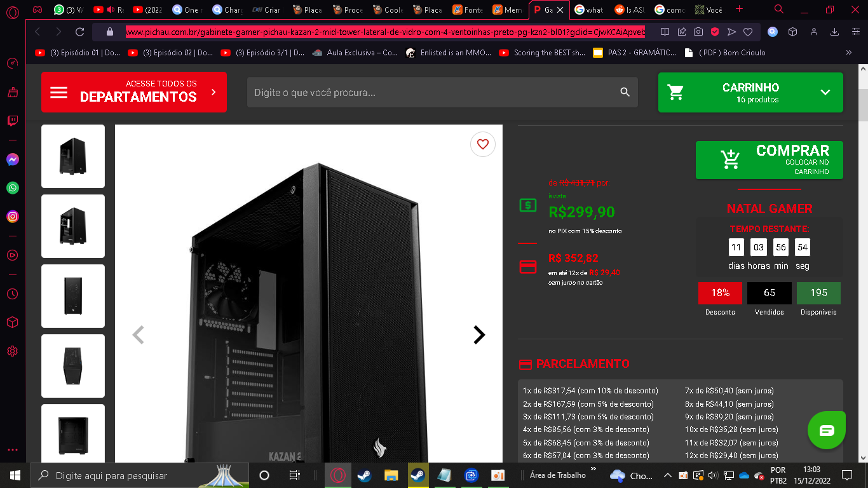
Task: Open the green chat support bubble
Action: click(x=827, y=430)
